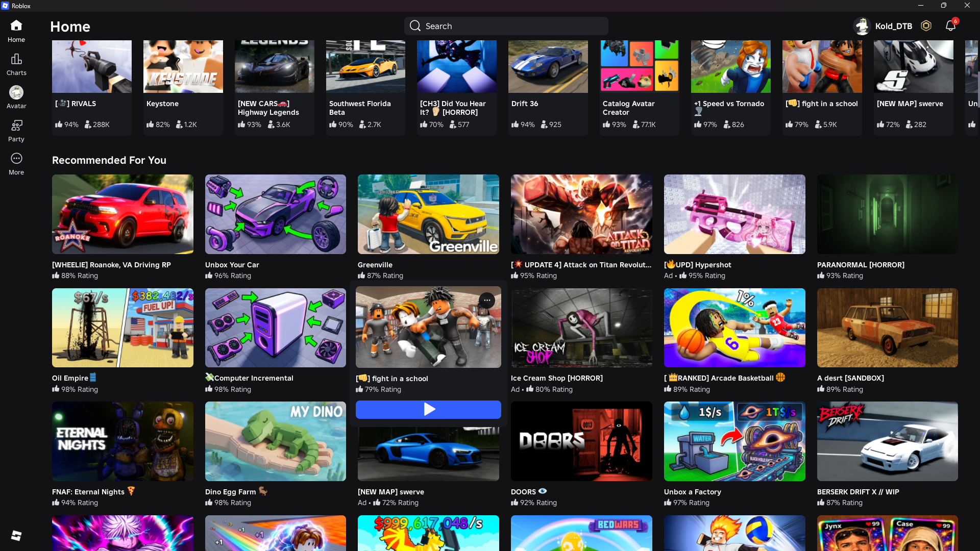The width and height of the screenshot is (980, 551).
Task: Open the A desrt SANDBOX thumbnail
Action: pyautogui.click(x=888, y=328)
